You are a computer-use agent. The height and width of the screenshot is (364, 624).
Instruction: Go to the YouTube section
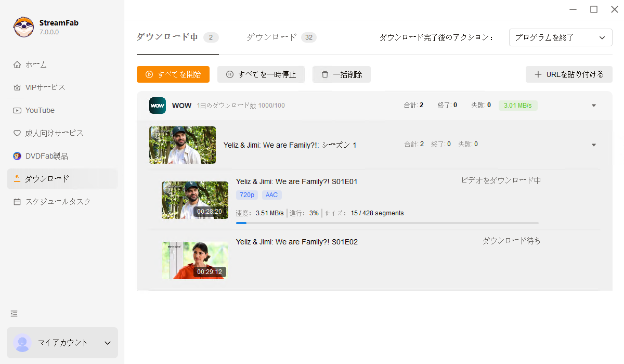click(x=40, y=110)
